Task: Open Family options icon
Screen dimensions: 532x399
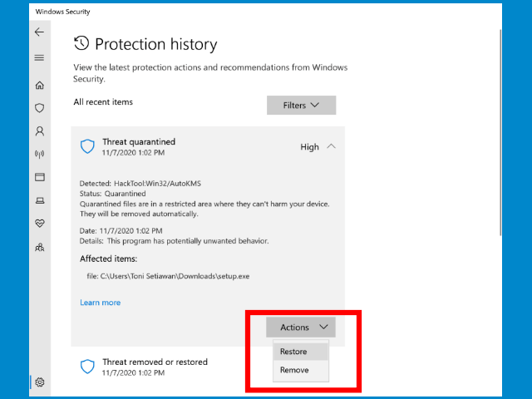Action: (x=39, y=247)
